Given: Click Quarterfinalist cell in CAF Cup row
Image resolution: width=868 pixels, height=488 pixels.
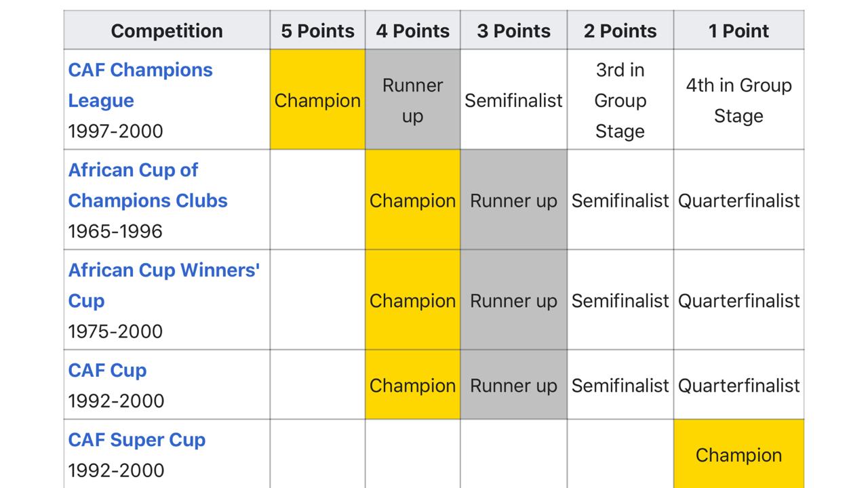Looking at the screenshot, I should [738, 385].
